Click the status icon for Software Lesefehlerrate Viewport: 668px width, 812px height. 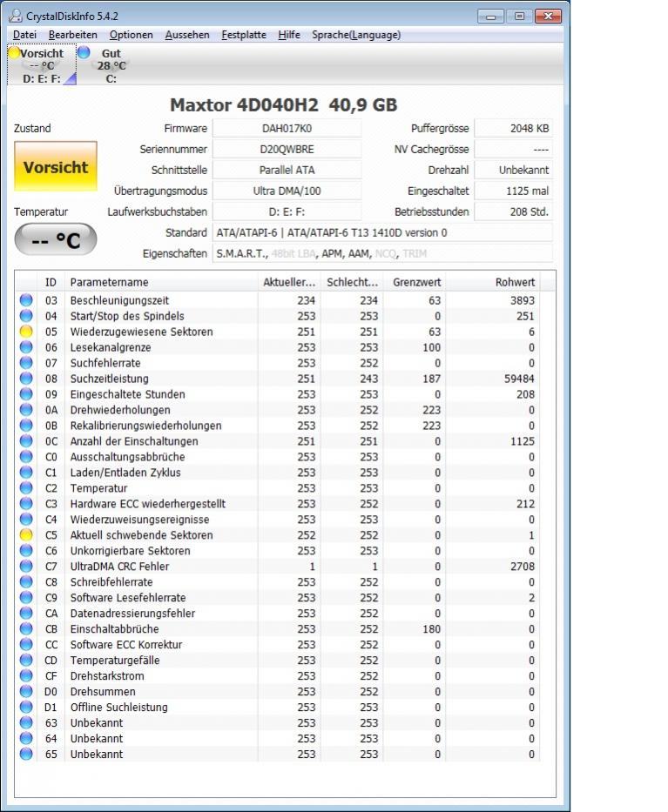tap(26, 597)
